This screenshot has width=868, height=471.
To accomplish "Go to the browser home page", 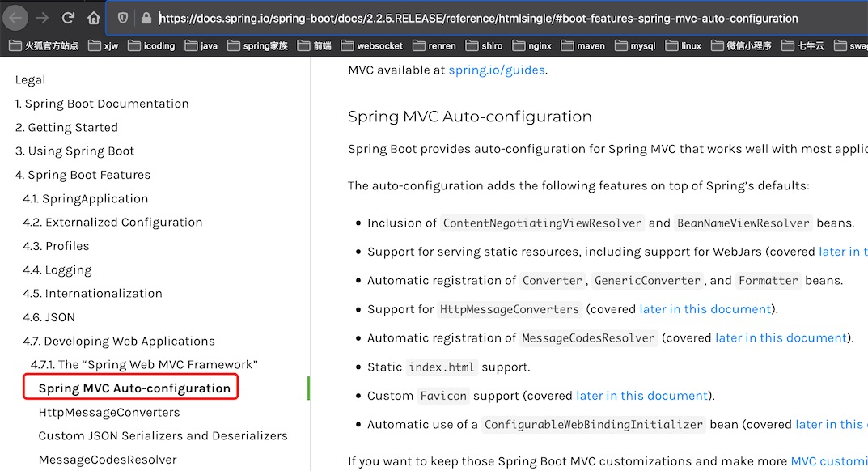I will point(94,18).
